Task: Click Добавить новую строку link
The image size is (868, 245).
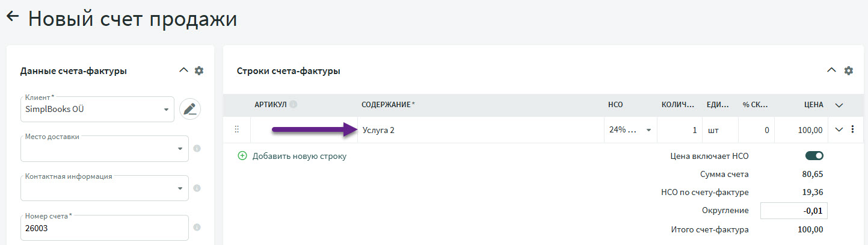Action: point(299,156)
